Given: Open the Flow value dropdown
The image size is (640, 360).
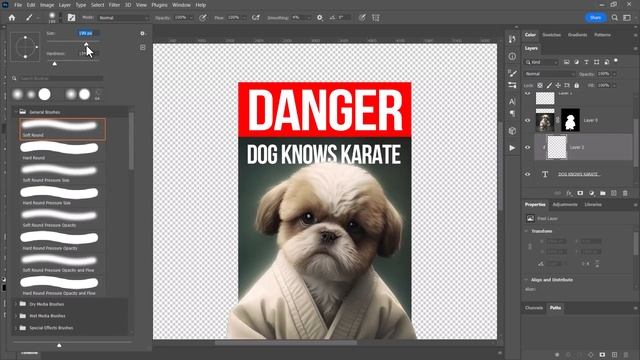Looking at the screenshot, I should point(244,18).
